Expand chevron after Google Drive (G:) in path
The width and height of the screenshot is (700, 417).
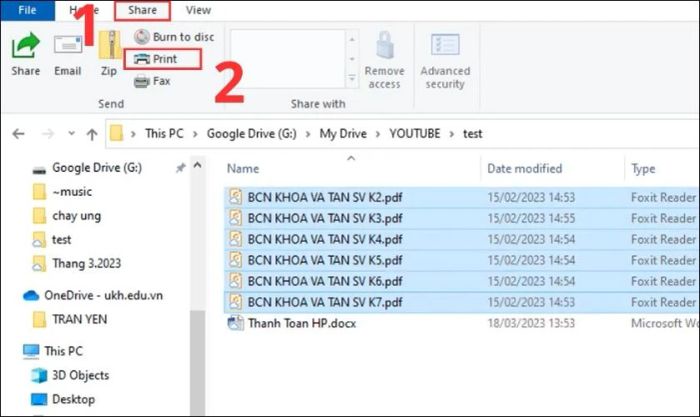point(308,134)
